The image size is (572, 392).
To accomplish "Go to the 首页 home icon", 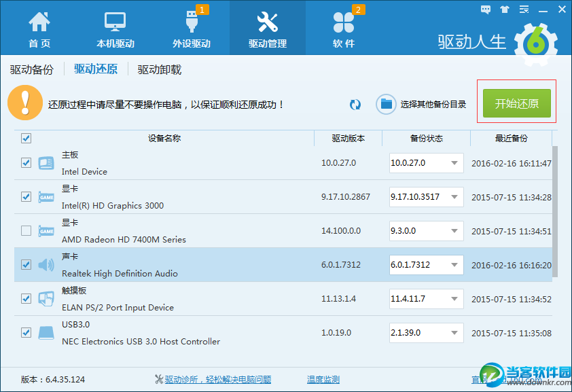I will coord(39,22).
